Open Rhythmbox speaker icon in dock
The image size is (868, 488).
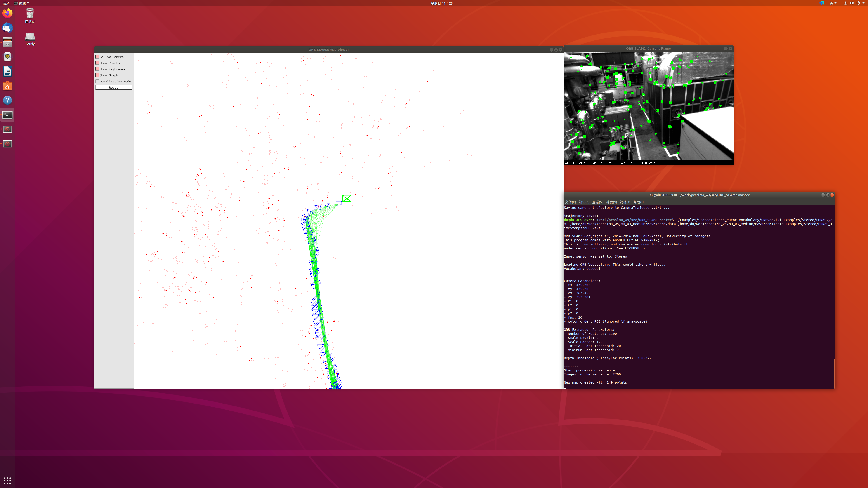coord(7,56)
